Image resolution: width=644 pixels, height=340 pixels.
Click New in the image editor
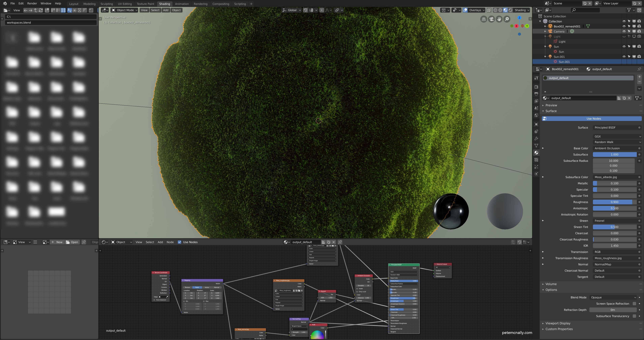pos(57,242)
